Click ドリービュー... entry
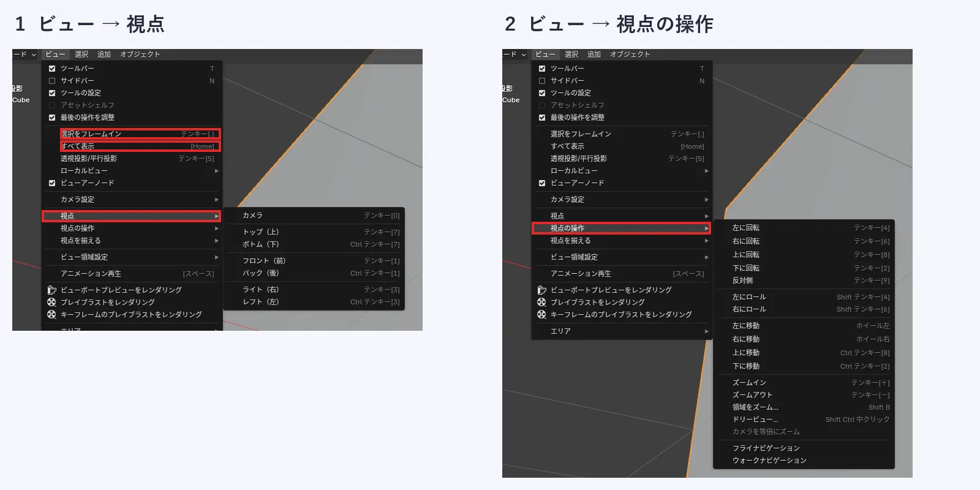 tap(804, 420)
